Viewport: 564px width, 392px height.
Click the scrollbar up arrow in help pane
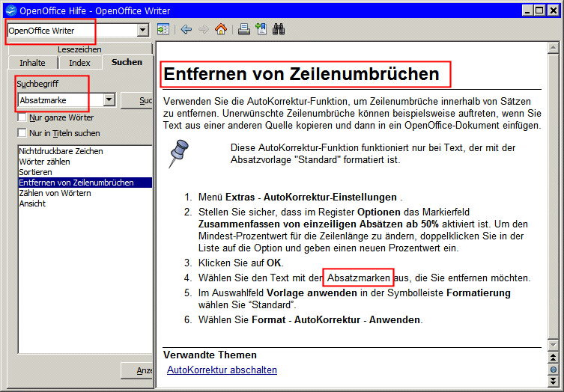click(x=553, y=48)
